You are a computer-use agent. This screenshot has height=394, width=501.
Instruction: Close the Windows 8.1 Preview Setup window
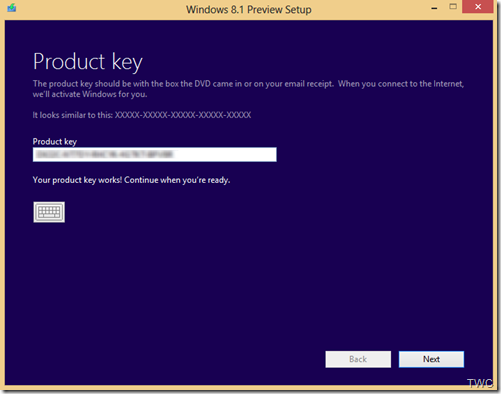pos(478,7)
